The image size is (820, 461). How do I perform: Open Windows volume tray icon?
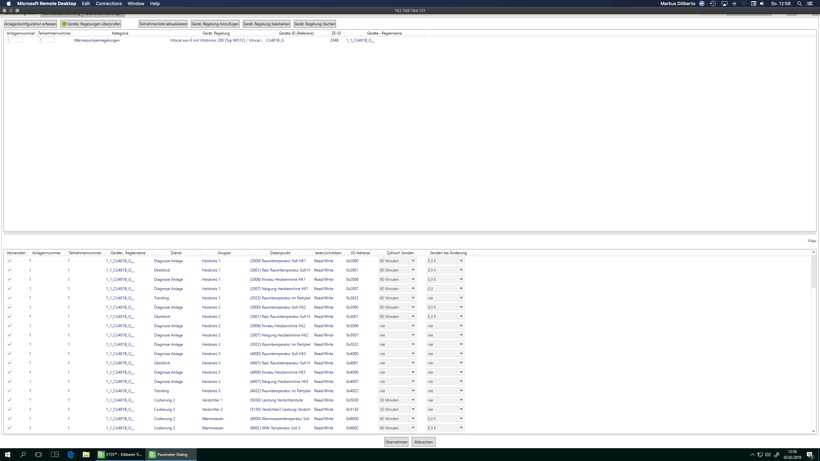(x=768, y=455)
